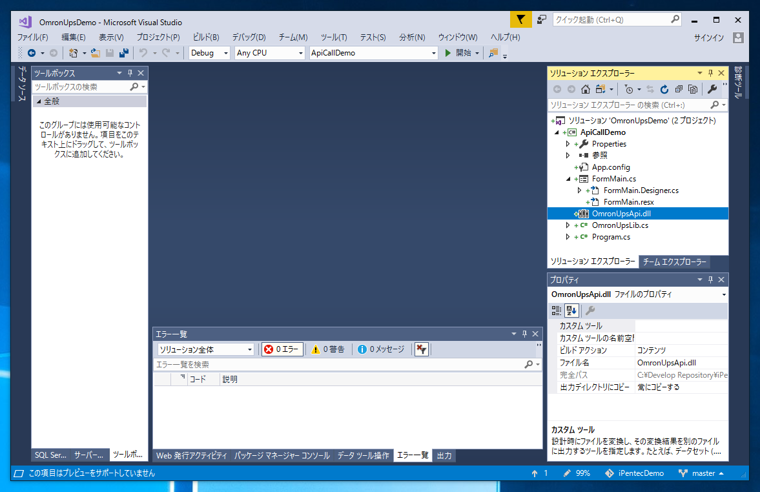The height and width of the screenshot is (492, 760).
Task: Click the Categorized view icon in Properties panel
Action: [x=556, y=310]
